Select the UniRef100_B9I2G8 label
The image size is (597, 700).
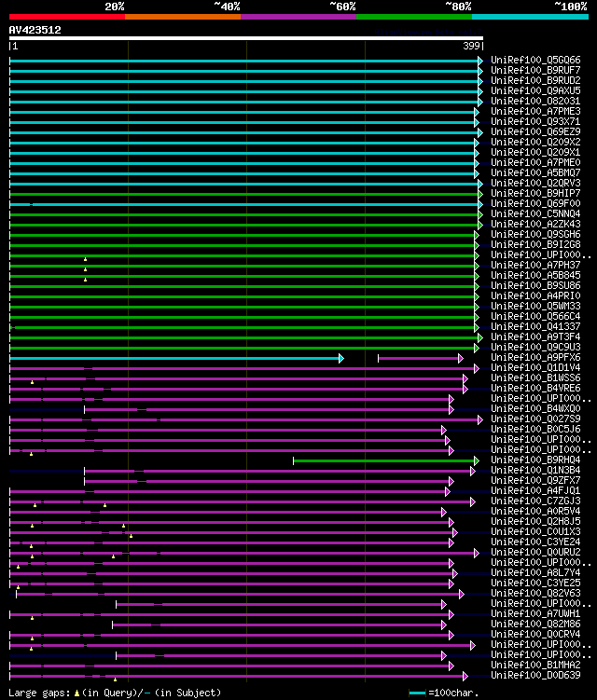point(535,244)
